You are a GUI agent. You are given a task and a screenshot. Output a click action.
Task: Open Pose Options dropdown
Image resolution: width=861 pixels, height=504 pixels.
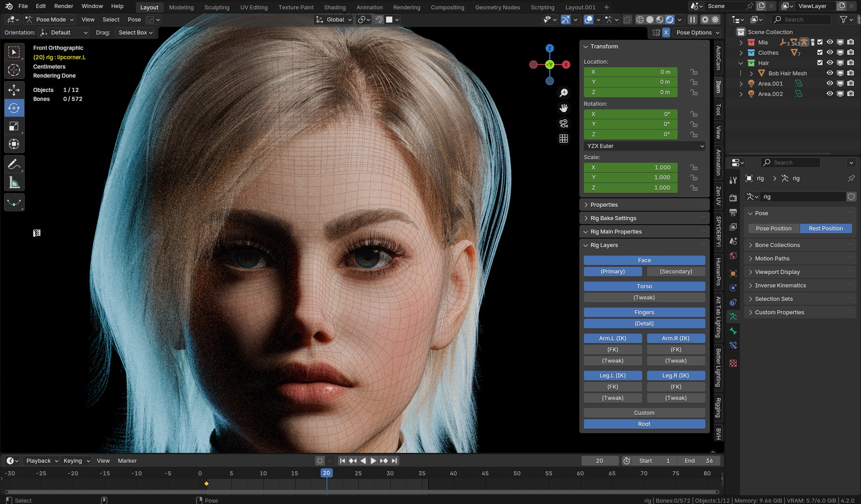point(697,33)
